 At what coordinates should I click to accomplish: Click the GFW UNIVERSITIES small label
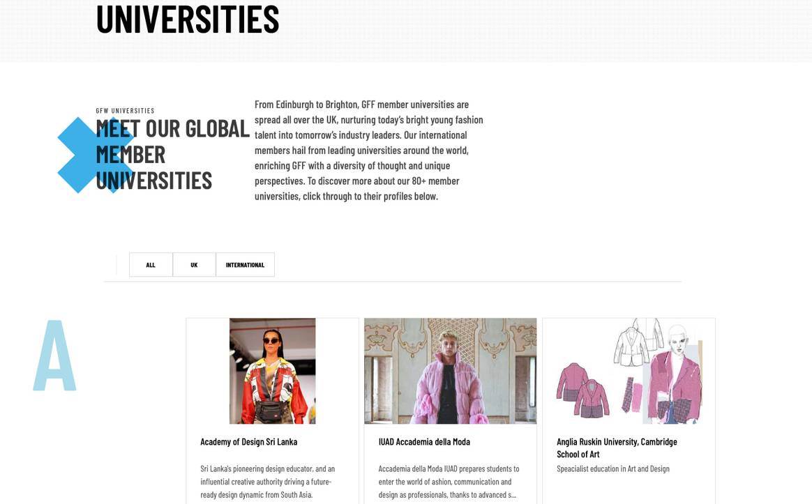pyautogui.click(x=126, y=111)
